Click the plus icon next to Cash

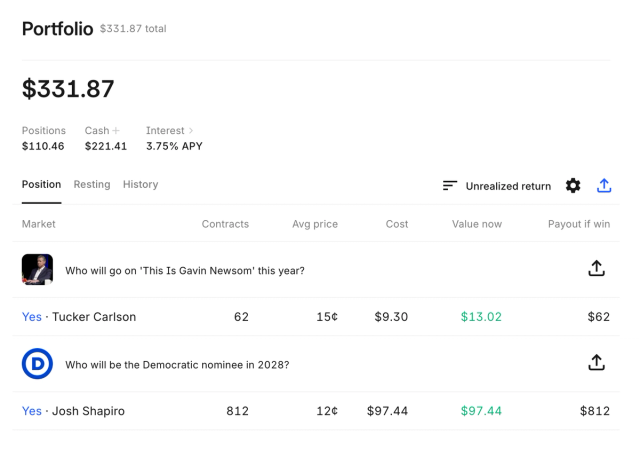116,131
